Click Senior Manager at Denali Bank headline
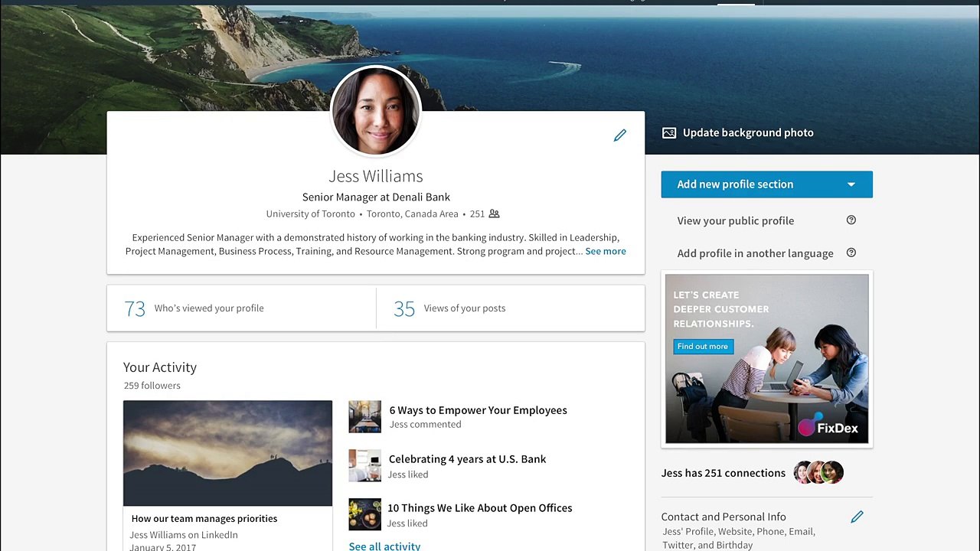Viewport: 980px width, 551px height. (376, 197)
